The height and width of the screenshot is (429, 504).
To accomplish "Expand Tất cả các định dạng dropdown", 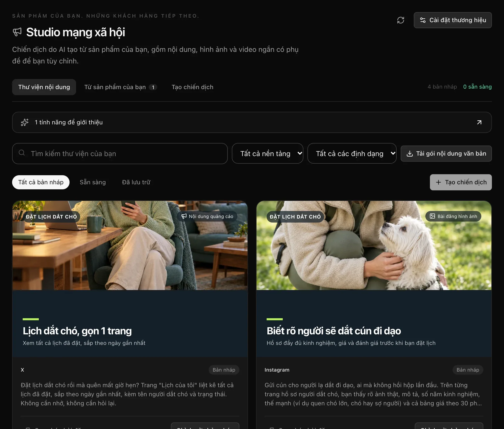I will 352,153.
